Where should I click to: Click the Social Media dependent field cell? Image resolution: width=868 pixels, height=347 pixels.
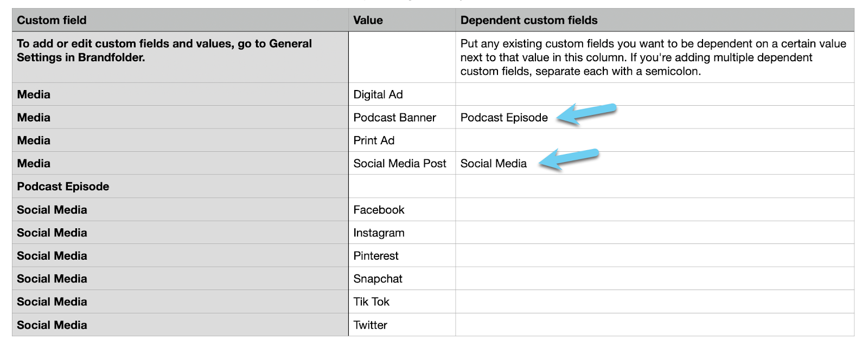click(x=655, y=163)
